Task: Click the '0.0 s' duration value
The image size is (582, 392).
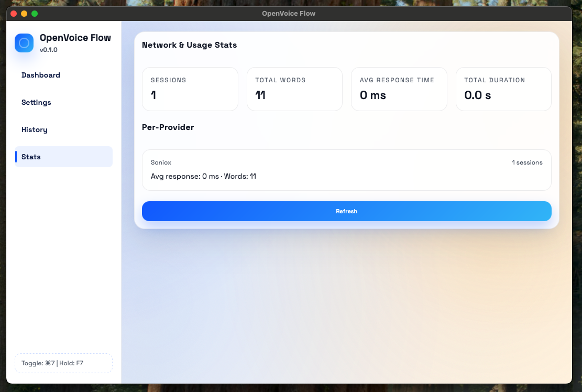Action: 478,95
